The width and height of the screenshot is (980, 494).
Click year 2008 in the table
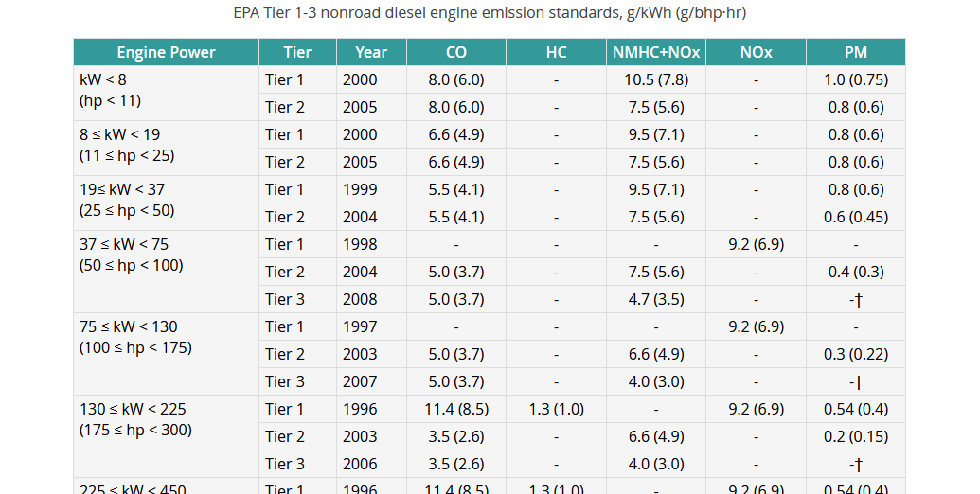pos(360,300)
